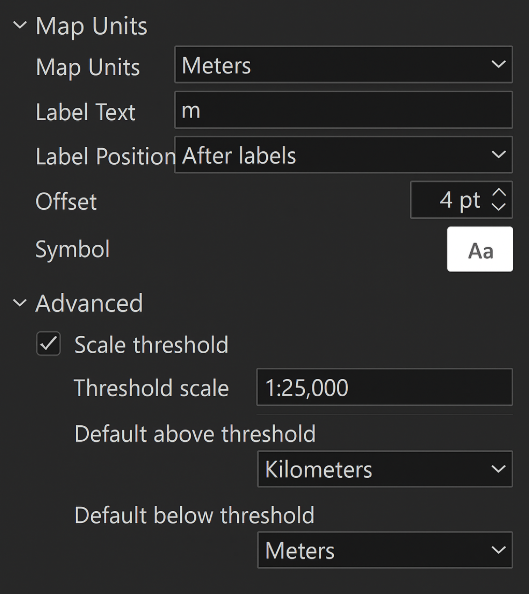Open the Default above threshold Kilometers dropdown

(x=385, y=469)
